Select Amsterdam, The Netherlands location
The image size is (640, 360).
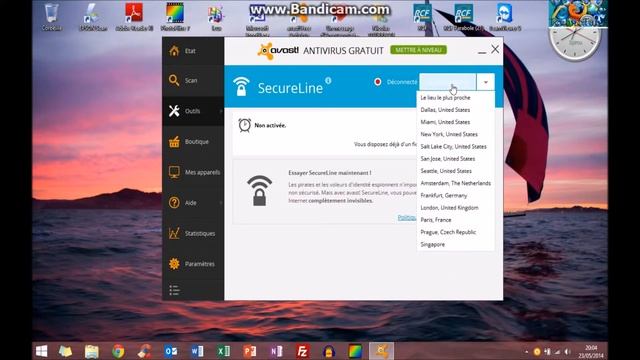[456, 183]
